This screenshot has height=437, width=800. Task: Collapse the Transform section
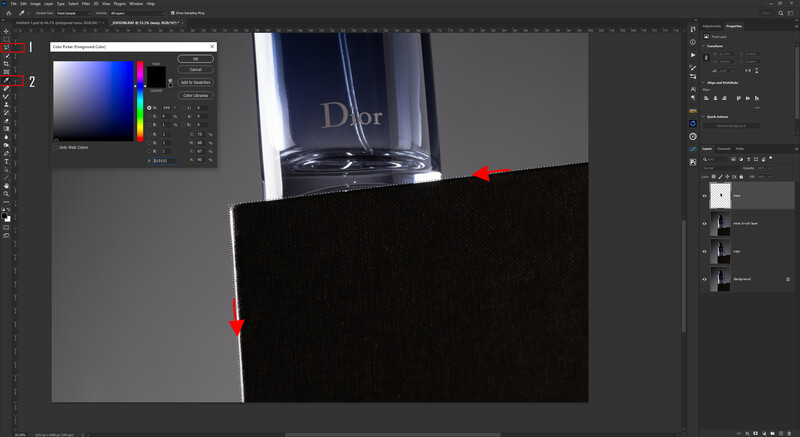[704, 46]
